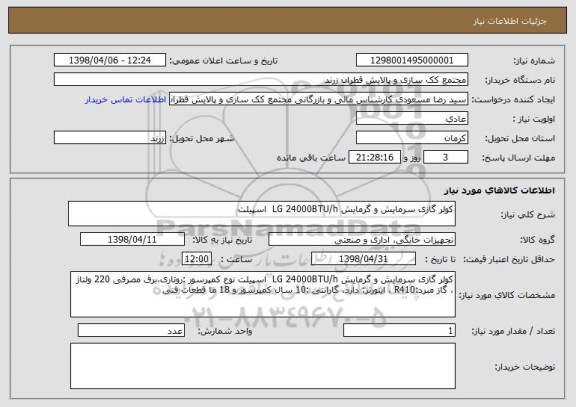Viewport: 576px width, 407px height.
Task: Click the header title جزئیات اطلاعات نیاز
Action: tap(510, 21)
